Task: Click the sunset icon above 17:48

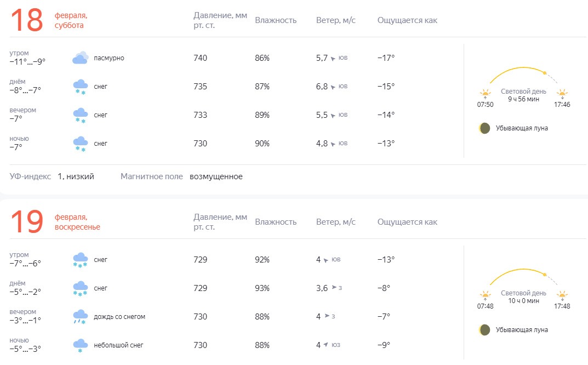Action: pos(562,295)
